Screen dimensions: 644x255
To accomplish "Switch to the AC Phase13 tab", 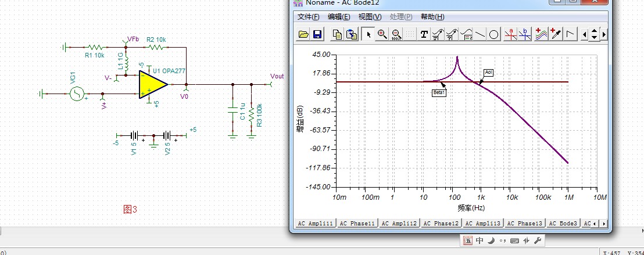I will point(525,224).
